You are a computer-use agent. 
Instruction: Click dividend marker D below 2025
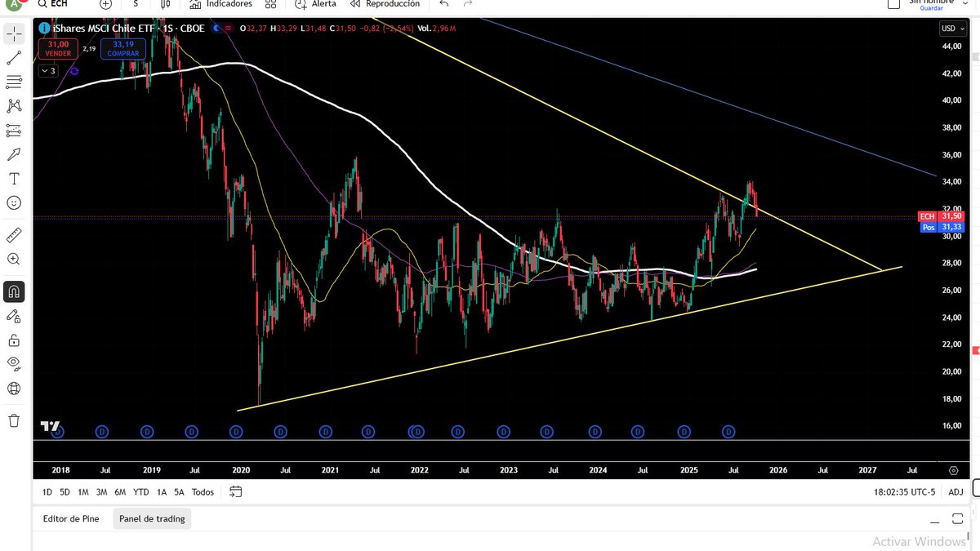[x=684, y=431]
